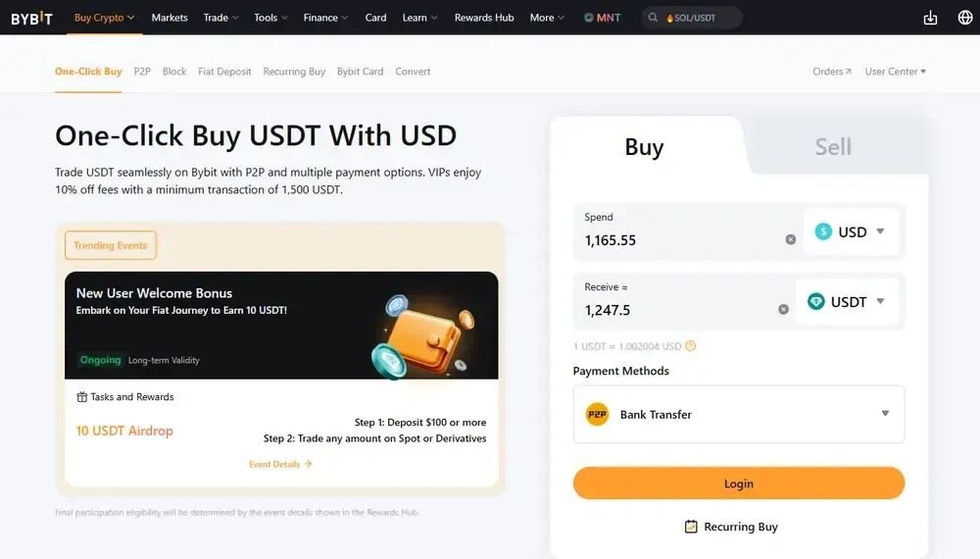Click the Bybit logo
980x559 pixels.
coord(31,18)
